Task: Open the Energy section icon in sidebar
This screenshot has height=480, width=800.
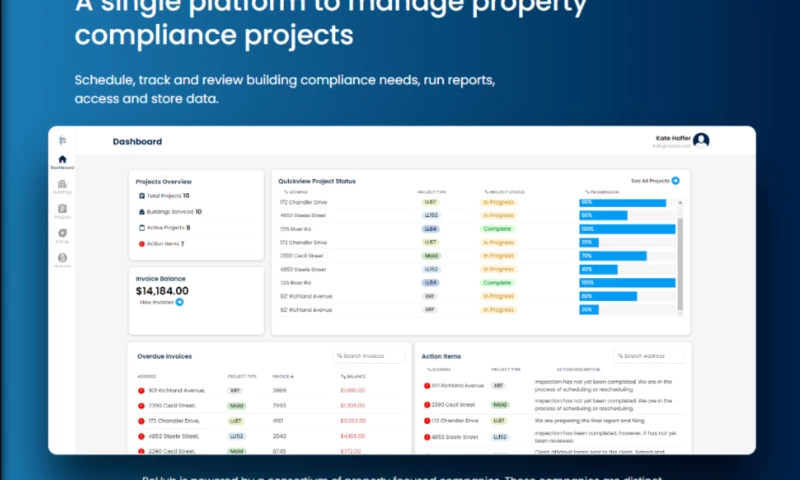Action: (x=62, y=233)
